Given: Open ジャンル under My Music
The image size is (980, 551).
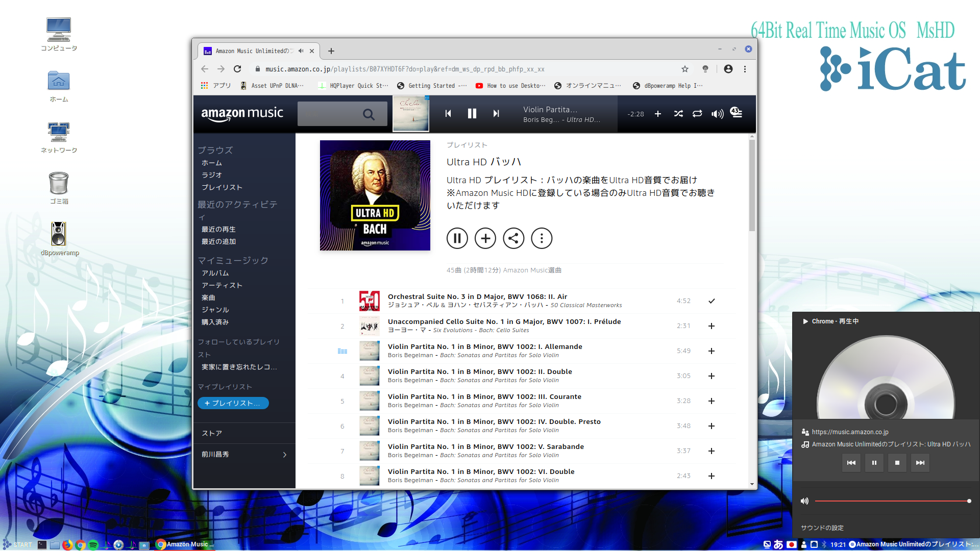Looking at the screenshot, I should click(215, 310).
